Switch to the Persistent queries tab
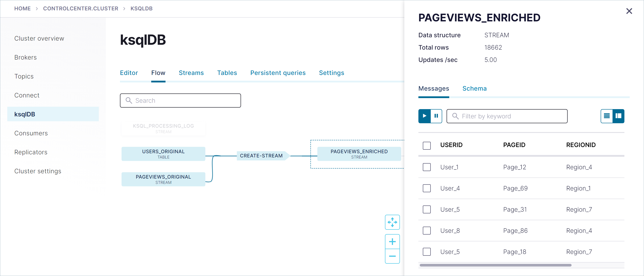The image size is (644, 276). [278, 73]
